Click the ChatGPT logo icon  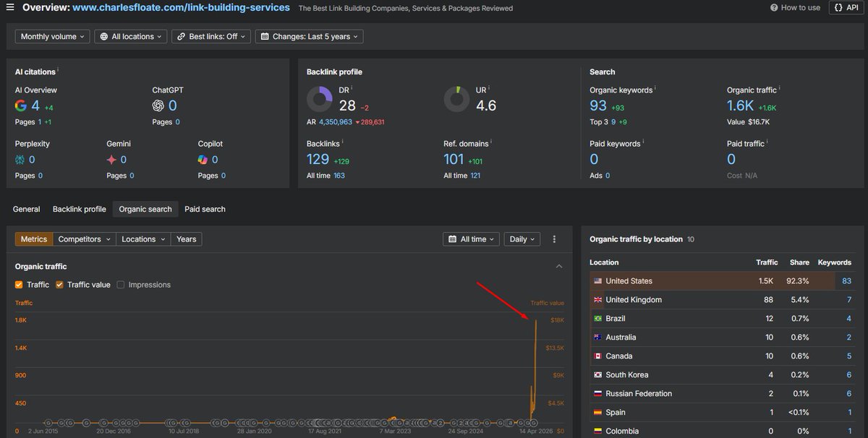pos(158,106)
